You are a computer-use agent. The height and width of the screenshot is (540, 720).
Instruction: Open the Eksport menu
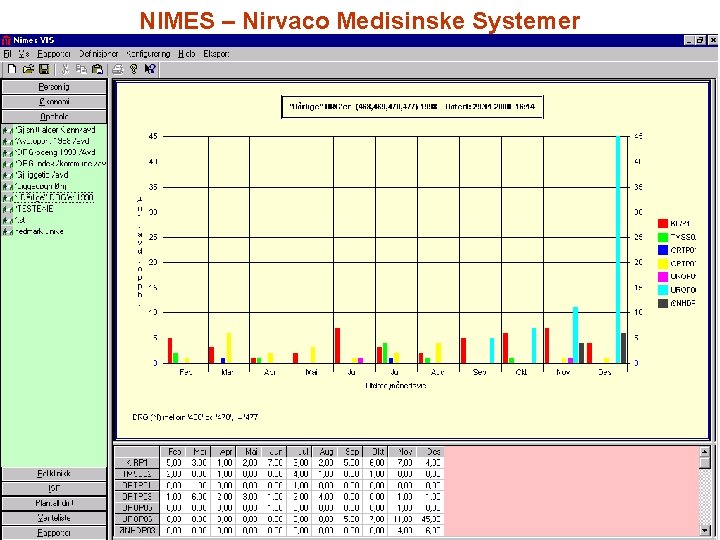(x=216, y=54)
